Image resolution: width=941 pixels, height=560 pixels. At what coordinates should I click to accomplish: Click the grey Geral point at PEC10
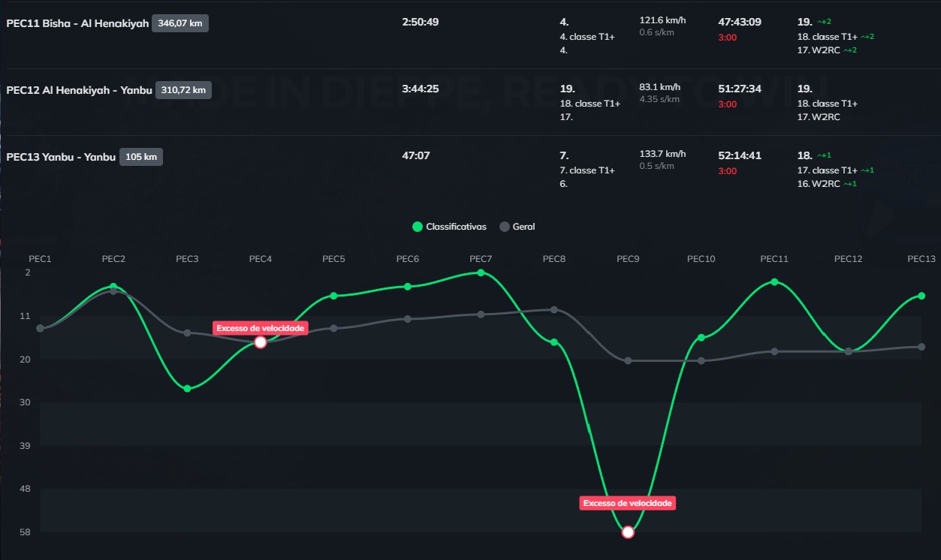tap(701, 360)
